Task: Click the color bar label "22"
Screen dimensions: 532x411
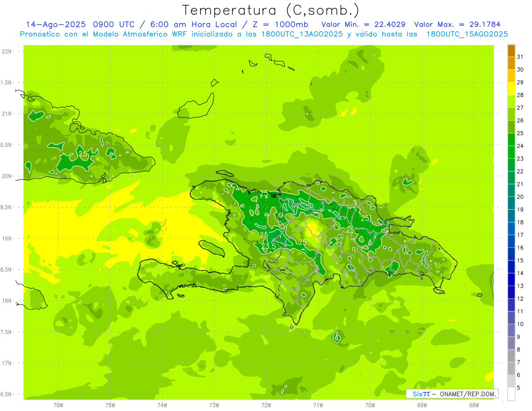Action: tap(520, 172)
